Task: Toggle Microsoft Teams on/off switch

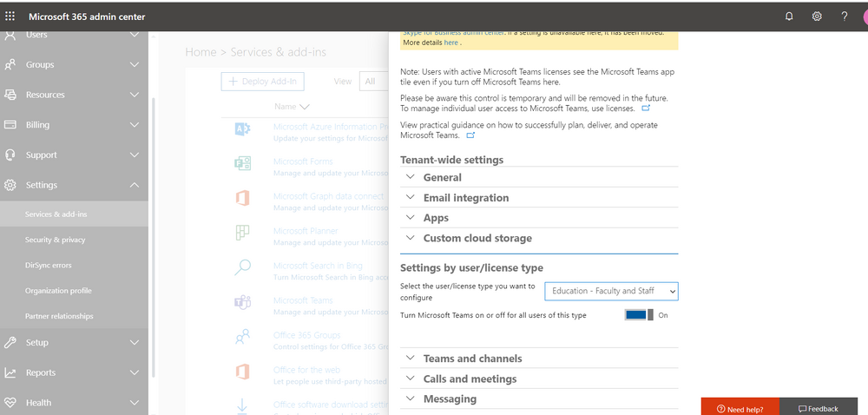Action: pos(639,315)
